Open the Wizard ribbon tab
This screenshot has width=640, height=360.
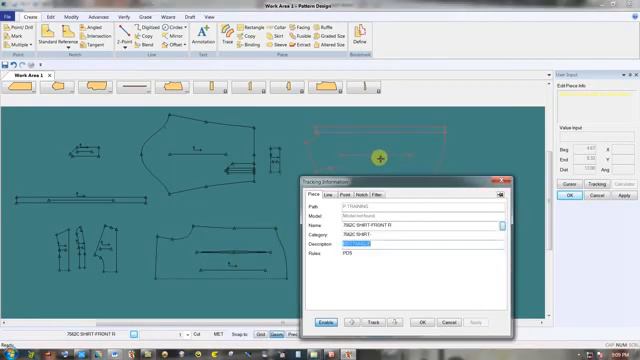coord(168,17)
